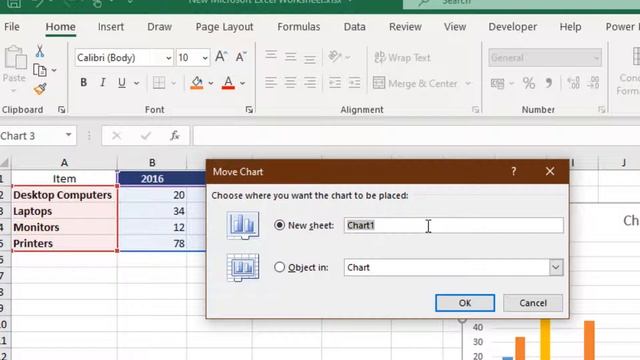Viewport: 640px width, 360px height.
Task: Click Middle Align icon
Action: (x=290, y=56)
